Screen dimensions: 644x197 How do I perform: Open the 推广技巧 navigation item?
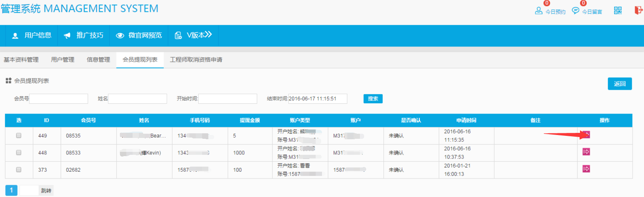[83, 35]
